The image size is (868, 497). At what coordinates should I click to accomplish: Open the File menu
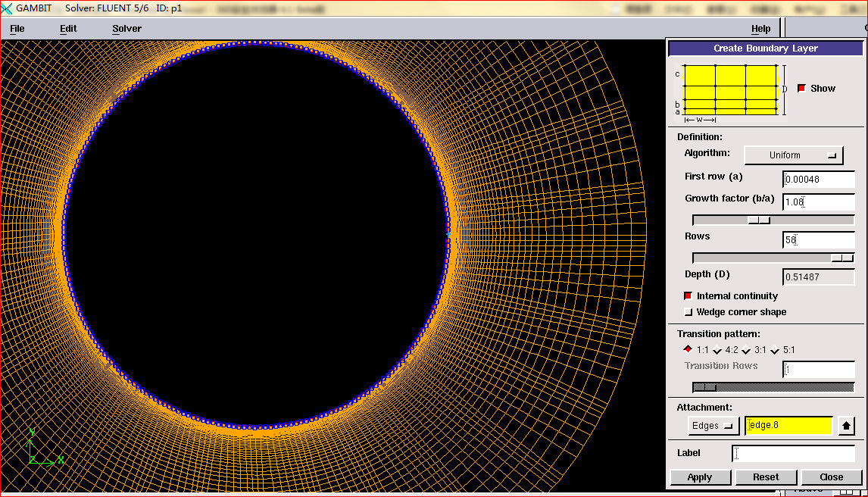17,29
